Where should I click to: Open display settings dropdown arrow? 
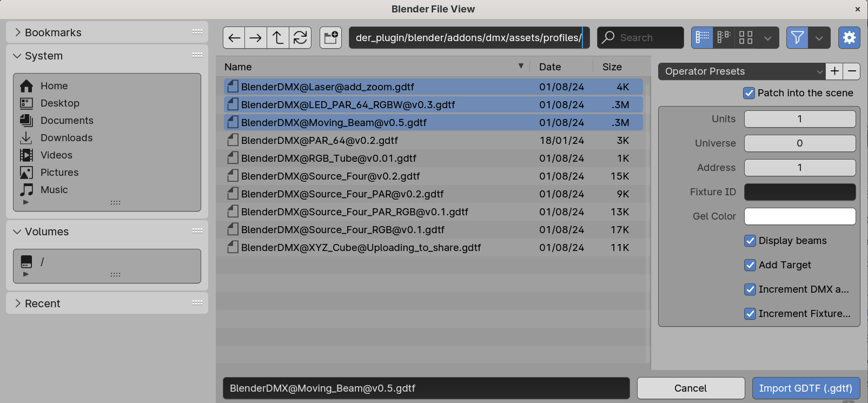(768, 38)
